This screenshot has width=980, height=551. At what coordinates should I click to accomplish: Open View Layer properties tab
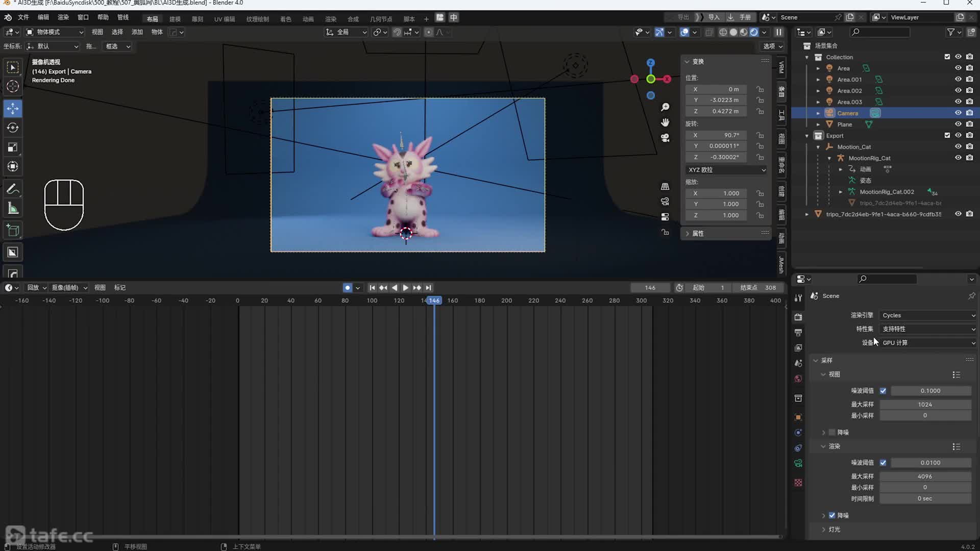(798, 347)
